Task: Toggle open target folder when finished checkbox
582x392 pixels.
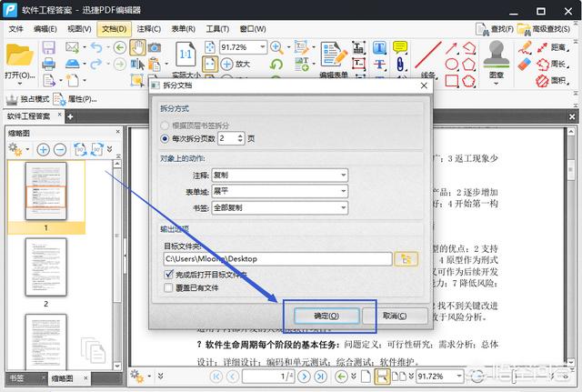Action: point(169,274)
